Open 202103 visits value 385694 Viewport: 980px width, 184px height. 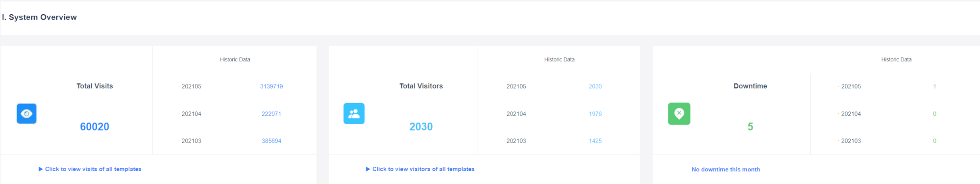(x=271, y=141)
